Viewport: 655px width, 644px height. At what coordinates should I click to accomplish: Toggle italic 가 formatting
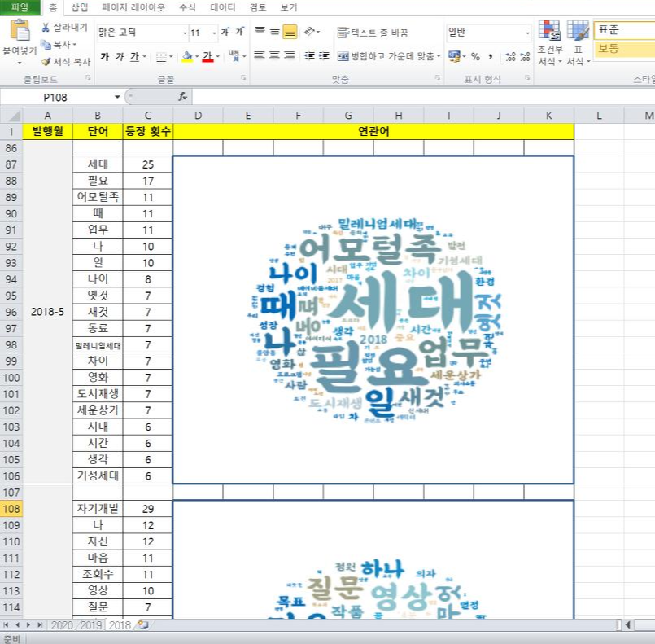[x=120, y=56]
